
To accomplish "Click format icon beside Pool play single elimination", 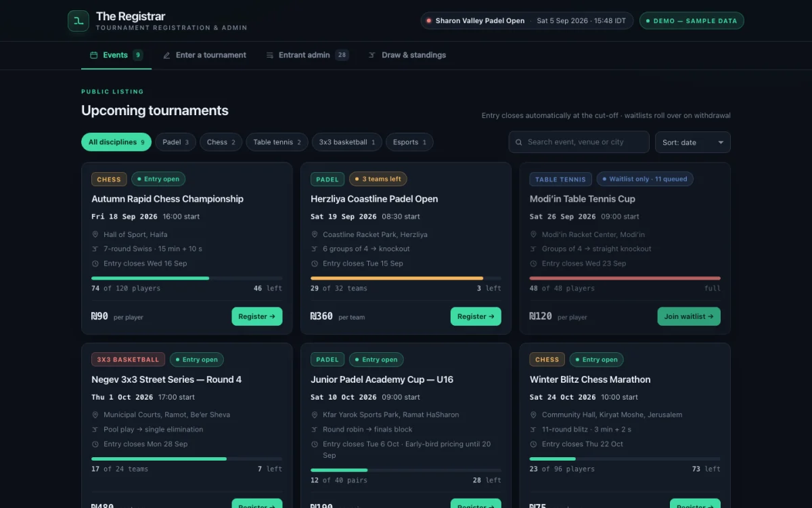I will point(95,429).
